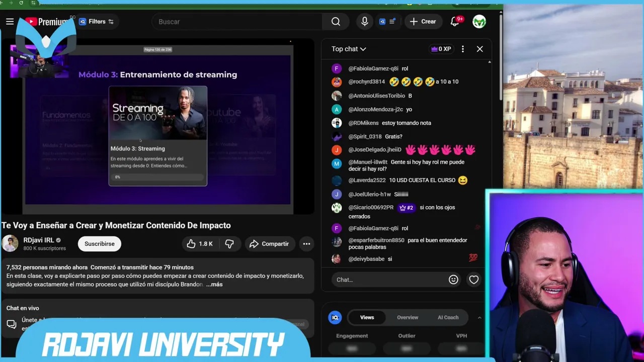Click the Engagement metric label
644x362 pixels.
352,336
